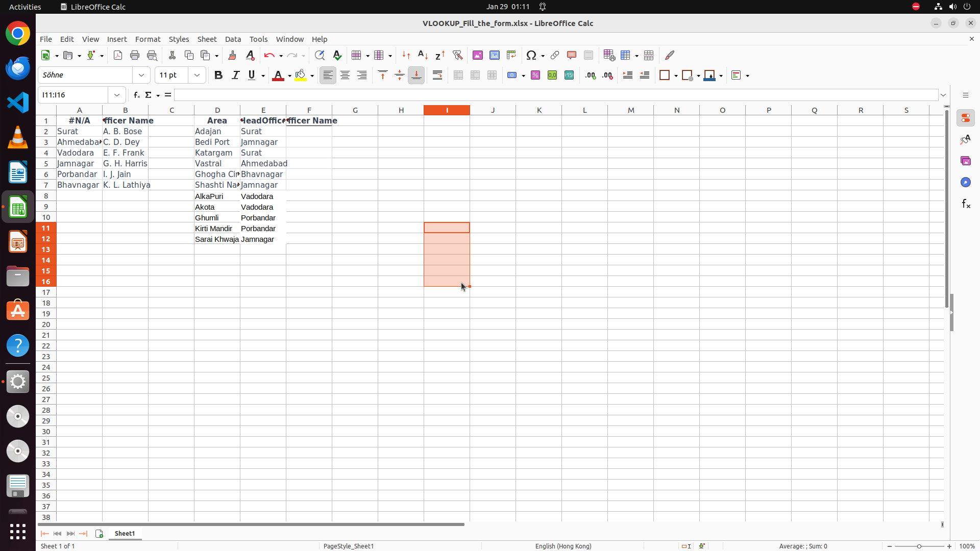The image size is (980, 551).
Task: Cut the selected cells
Action: pyautogui.click(x=172, y=55)
